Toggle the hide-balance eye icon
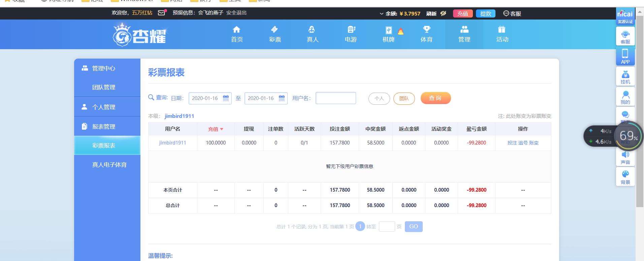The image size is (644, 261). coord(443,13)
